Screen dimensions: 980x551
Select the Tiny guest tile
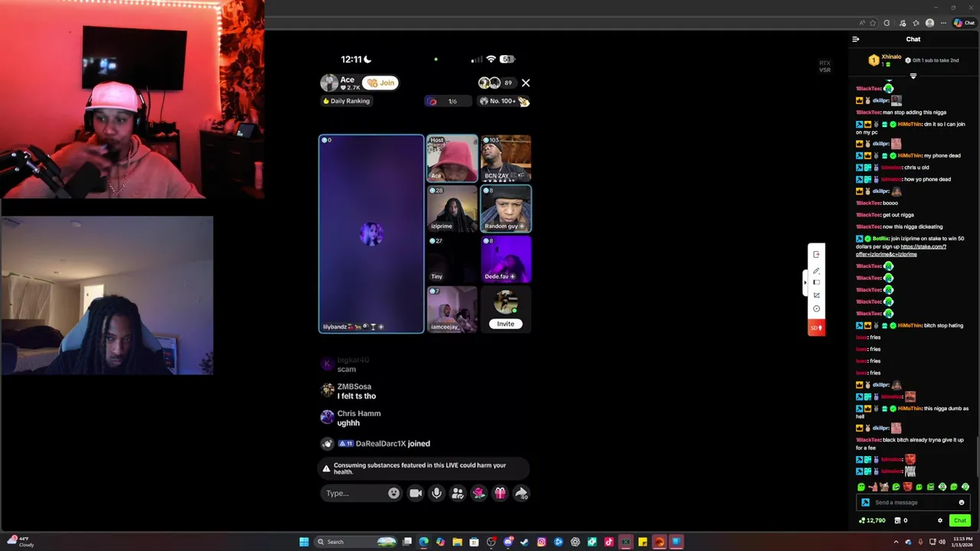[452, 259]
